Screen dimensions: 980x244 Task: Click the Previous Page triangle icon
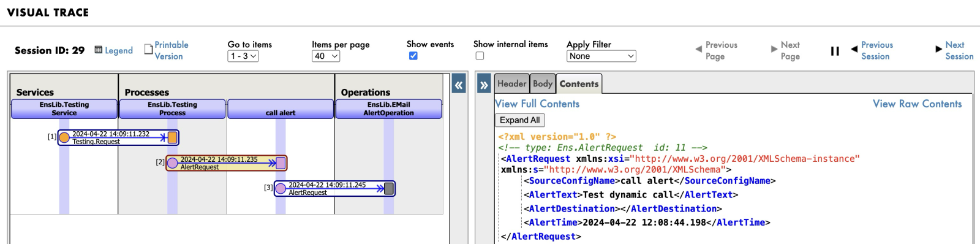coord(698,49)
